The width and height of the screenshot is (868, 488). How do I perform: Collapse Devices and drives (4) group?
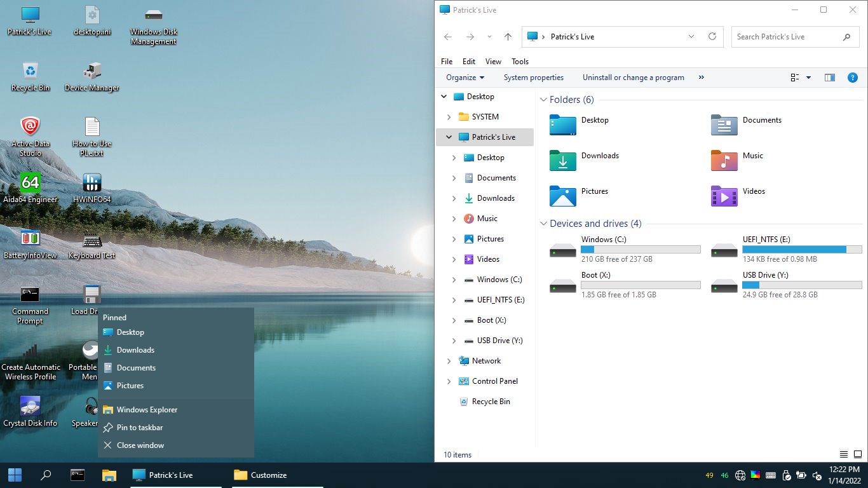[543, 224]
